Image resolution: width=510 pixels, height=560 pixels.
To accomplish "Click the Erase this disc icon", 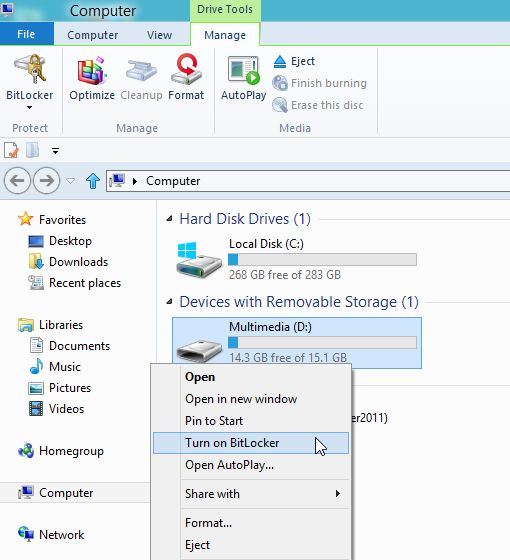I will 280,105.
